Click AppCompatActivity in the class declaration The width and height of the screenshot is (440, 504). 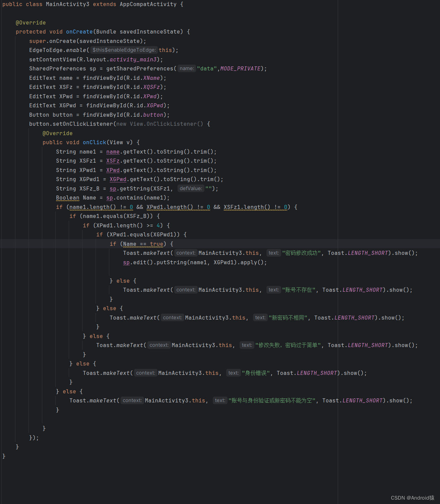pyautogui.click(x=148, y=4)
